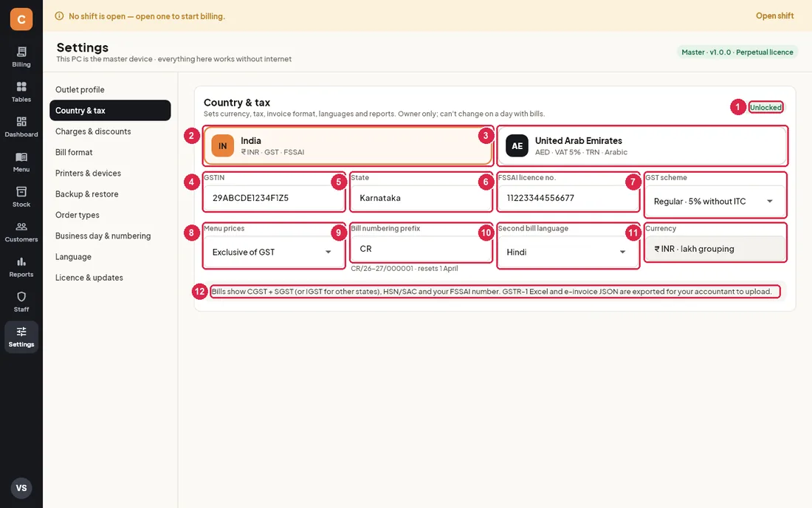Open the Billing section icon
This screenshot has width=812, height=508.
click(21, 52)
